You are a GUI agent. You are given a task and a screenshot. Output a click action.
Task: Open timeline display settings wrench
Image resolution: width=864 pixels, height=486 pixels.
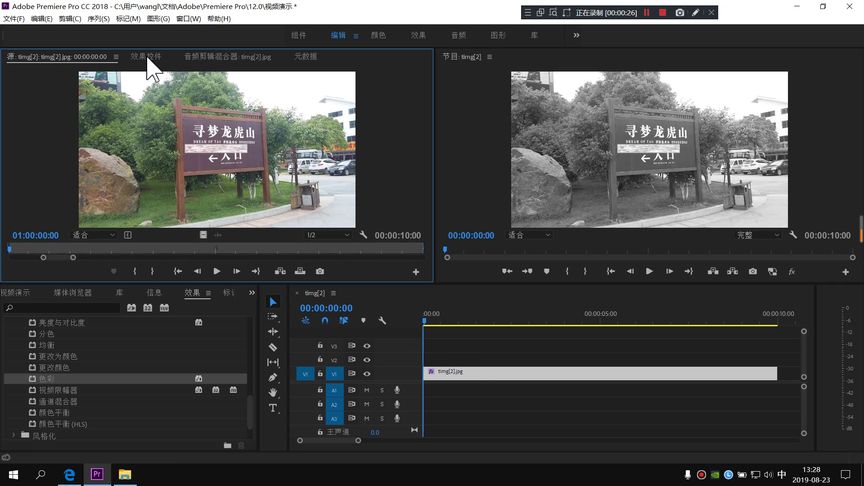(x=382, y=321)
